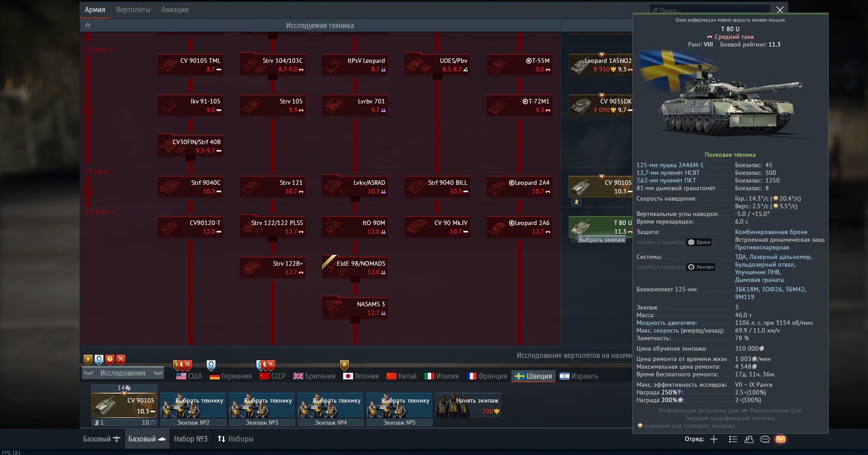Click the Поиск search field
Screen dimensions: 868x455
710,10
